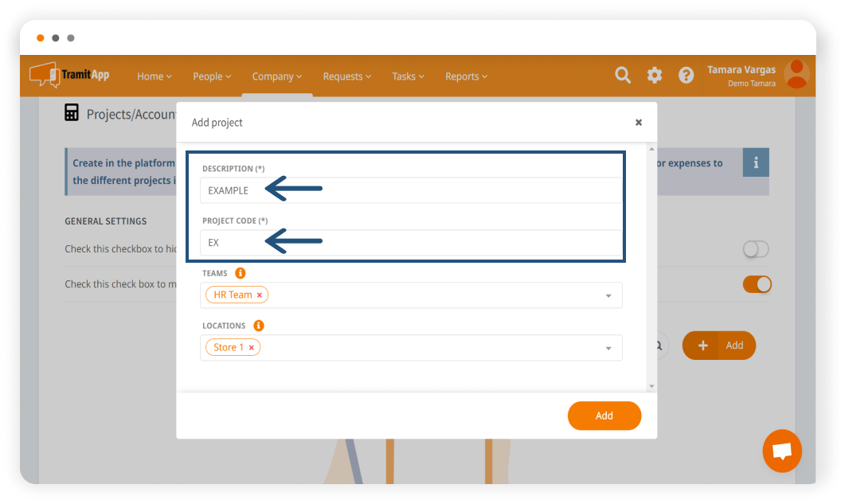Click the Locations info icon
The width and height of the screenshot is (845, 504).
click(259, 326)
